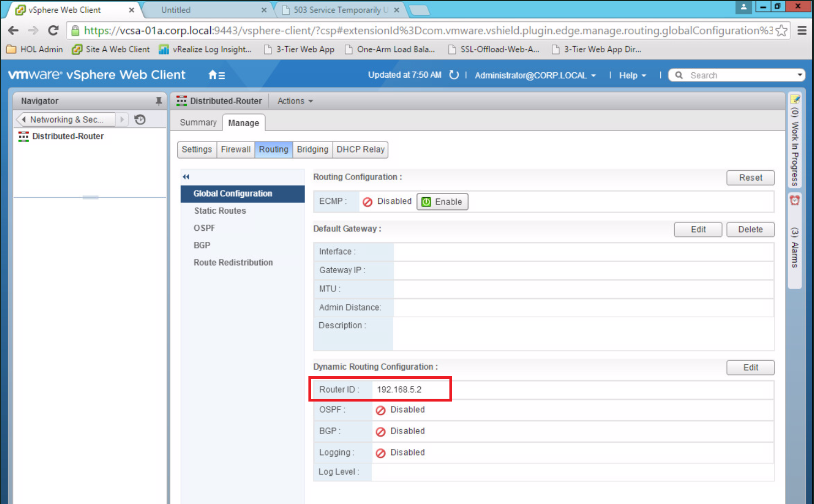Click the Alarms clock icon
The image size is (814, 504).
pos(795,200)
